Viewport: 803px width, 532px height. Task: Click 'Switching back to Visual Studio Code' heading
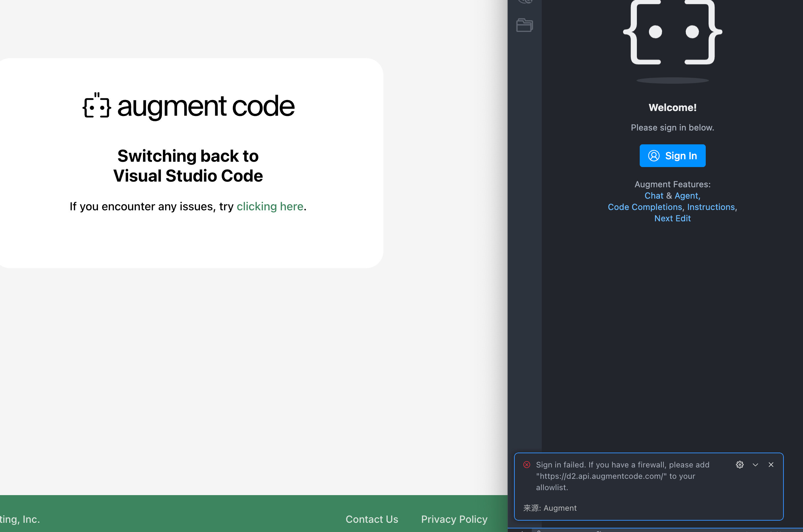[x=188, y=166]
